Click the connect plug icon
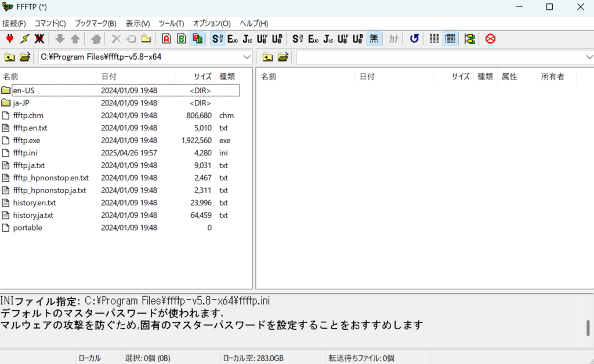 [10, 39]
